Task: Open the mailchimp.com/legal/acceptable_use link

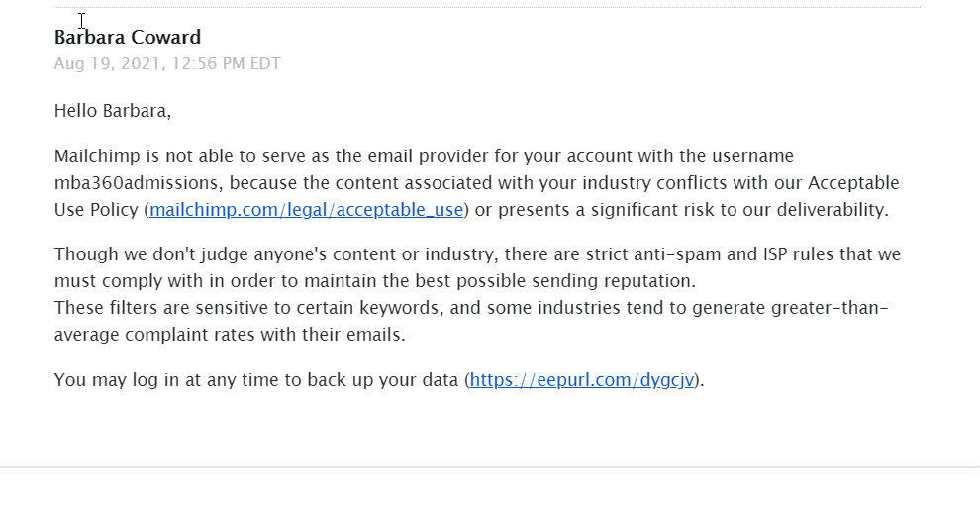Action: (306, 210)
